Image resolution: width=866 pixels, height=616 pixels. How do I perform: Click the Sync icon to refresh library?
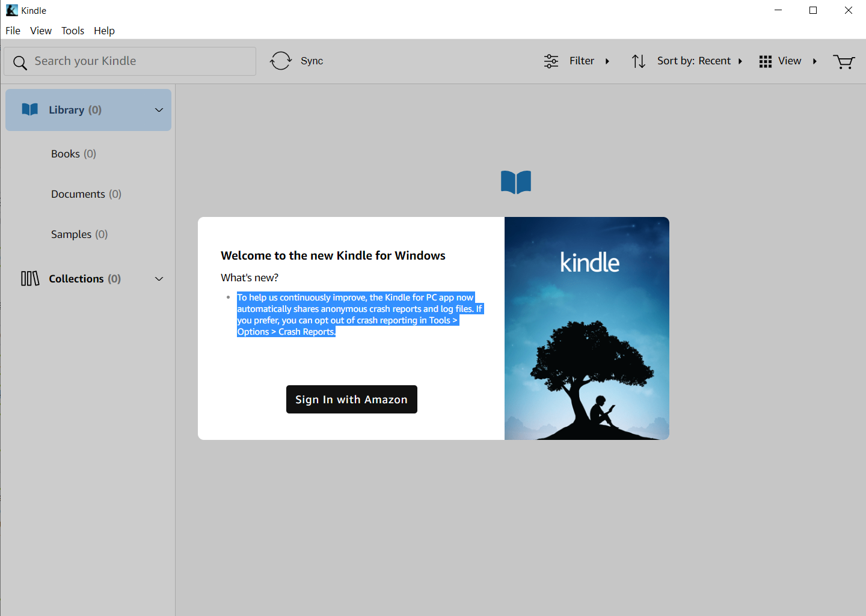click(280, 61)
